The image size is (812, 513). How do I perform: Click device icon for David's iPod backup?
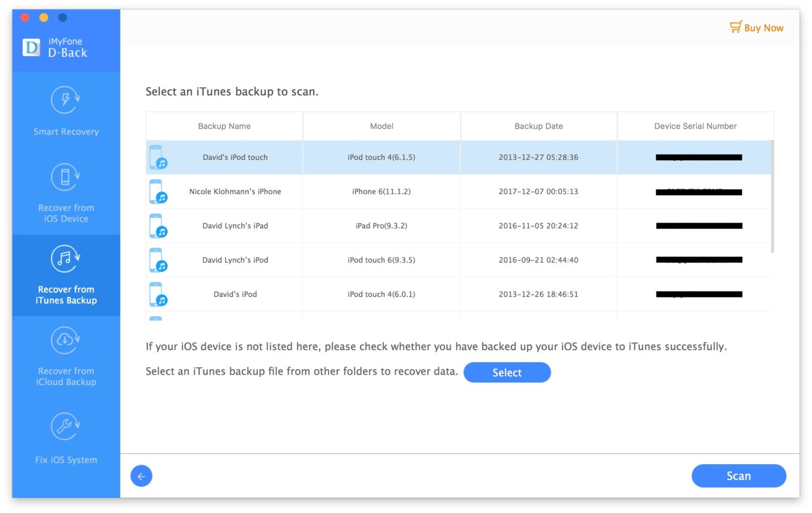[x=158, y=294]
